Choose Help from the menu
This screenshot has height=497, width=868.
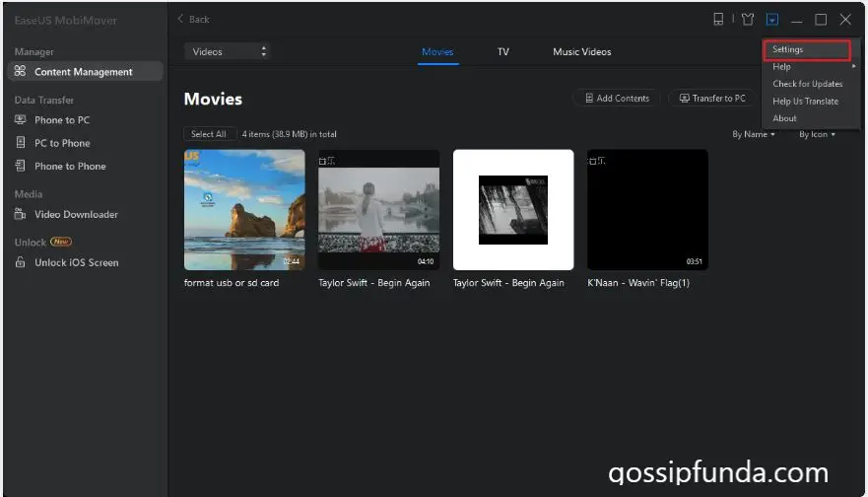click(781, 66)
